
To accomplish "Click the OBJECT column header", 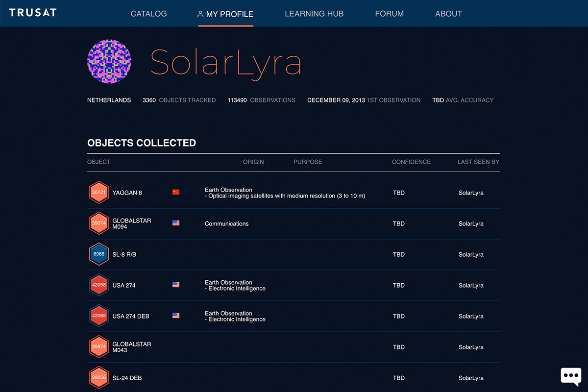I will click(x=99, y=162).
